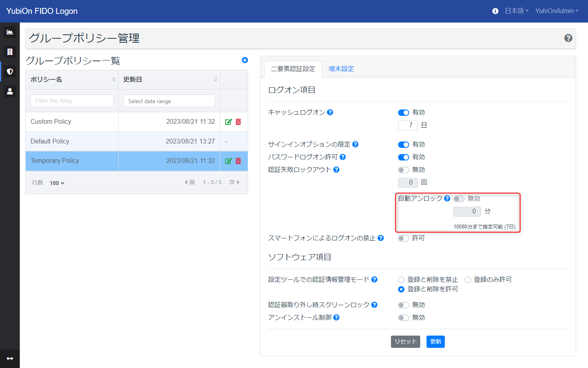588x368 pixels.
Task: Open the building icon in sidebar
Action: pyautogui.click(x=10, y=52)
